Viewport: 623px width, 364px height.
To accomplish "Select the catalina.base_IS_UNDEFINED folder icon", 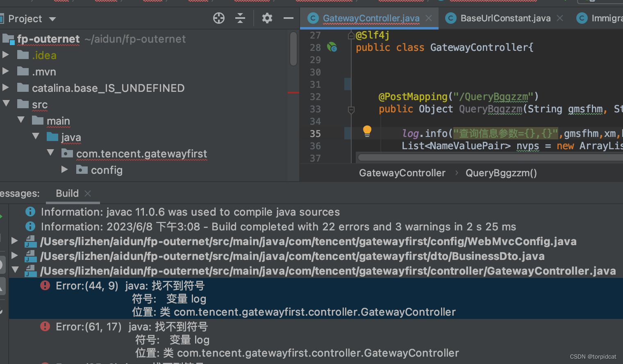I will 23,88.
